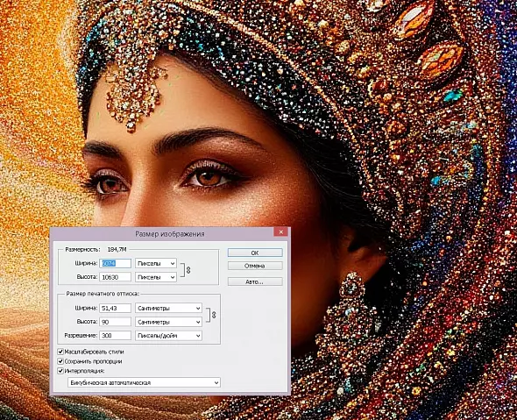
Task: Click the Разрешение field showing 300
Action: 116,336
